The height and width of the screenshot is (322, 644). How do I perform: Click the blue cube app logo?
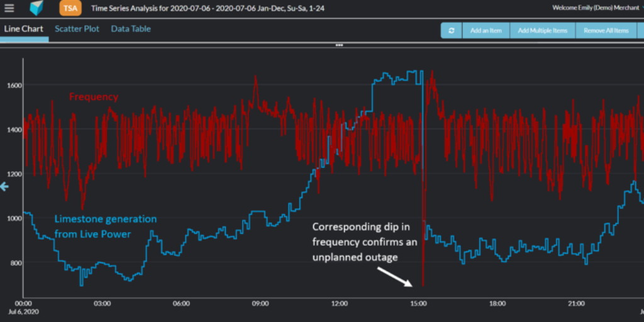click(x=36, y=8)
